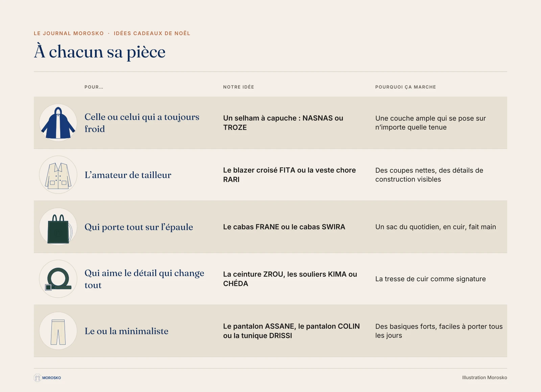Click 'Des basiques forts, faciles à porter' text
This screenshot has width=541, height=392.
pos(431,327)
